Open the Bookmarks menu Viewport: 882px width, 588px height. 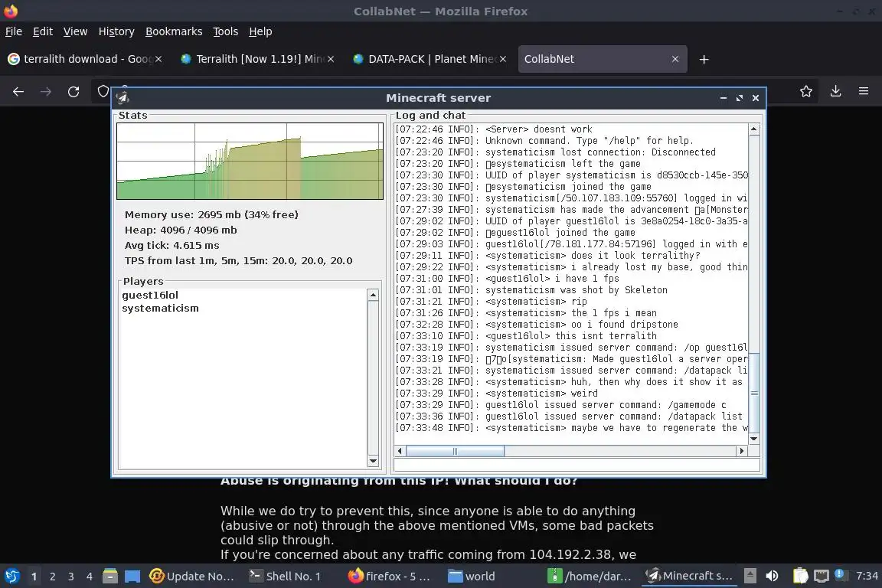click(x=174, y=31)
